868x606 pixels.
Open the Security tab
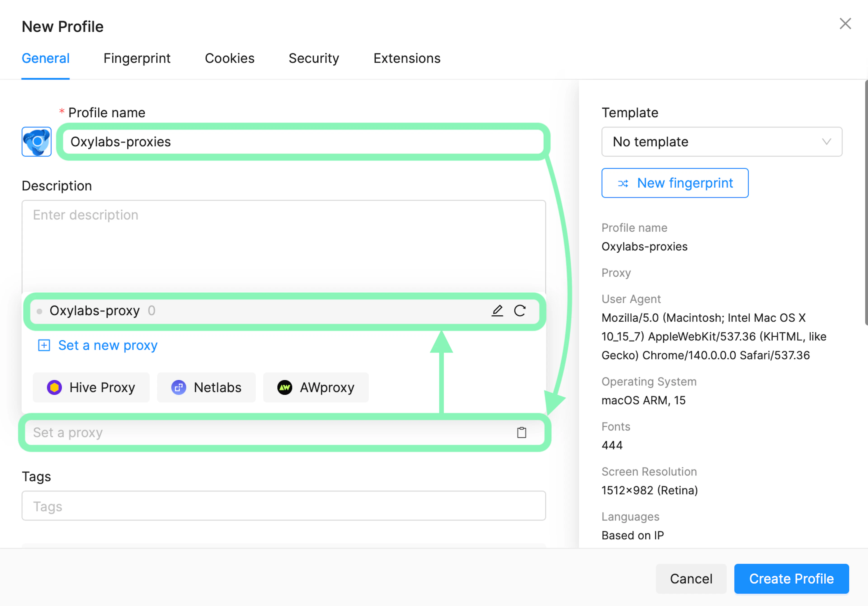[x=314, y=58]
